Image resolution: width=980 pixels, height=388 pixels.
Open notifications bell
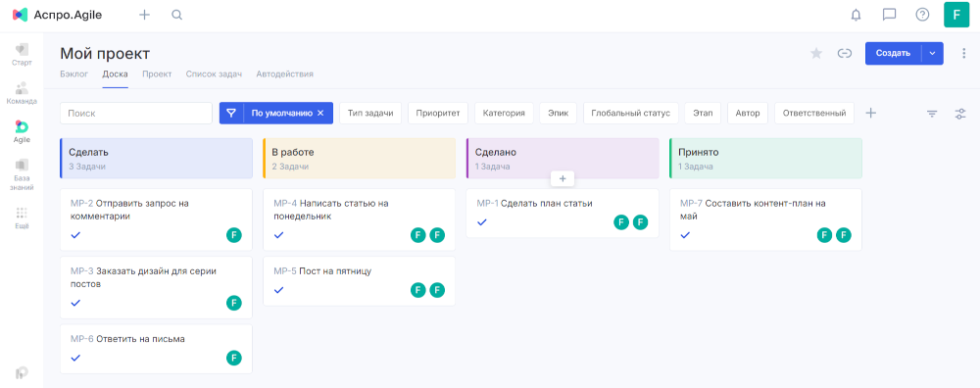coord(857,15)
